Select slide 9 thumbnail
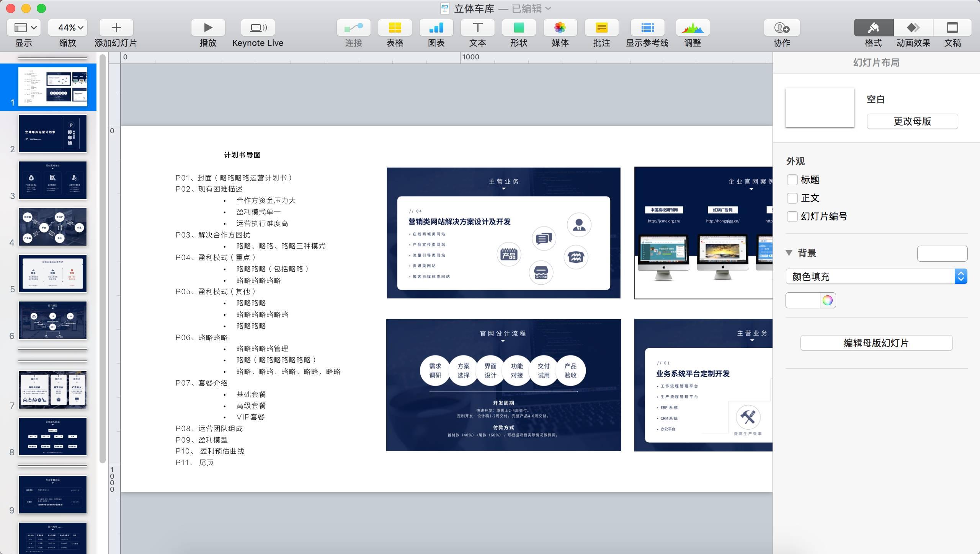This screenshot has width=980, height=554. [x=53, y=495]
